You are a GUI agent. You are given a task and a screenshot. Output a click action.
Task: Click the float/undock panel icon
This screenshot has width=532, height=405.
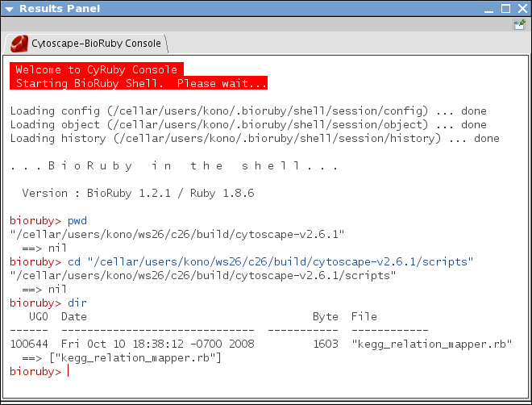(521, 25)
